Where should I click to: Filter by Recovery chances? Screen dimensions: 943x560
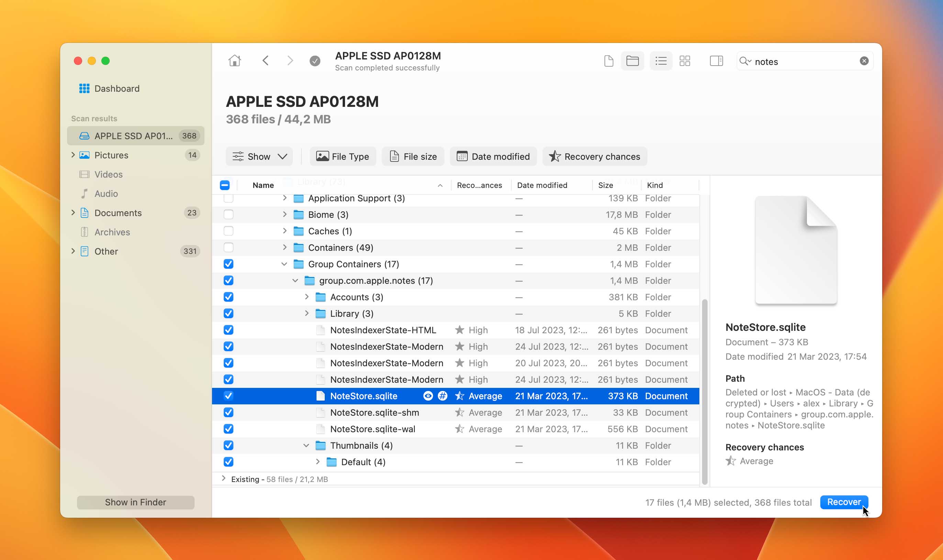point(595,157)
